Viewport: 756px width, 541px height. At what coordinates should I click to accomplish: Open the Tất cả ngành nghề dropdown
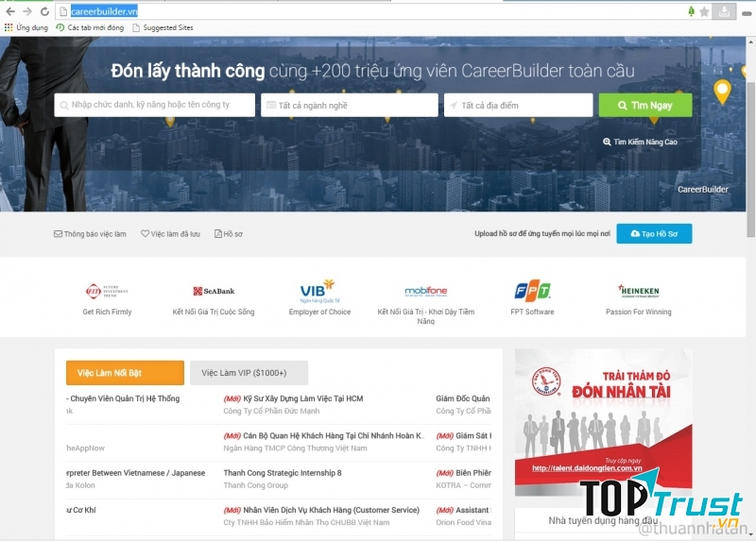coord(350,105)
